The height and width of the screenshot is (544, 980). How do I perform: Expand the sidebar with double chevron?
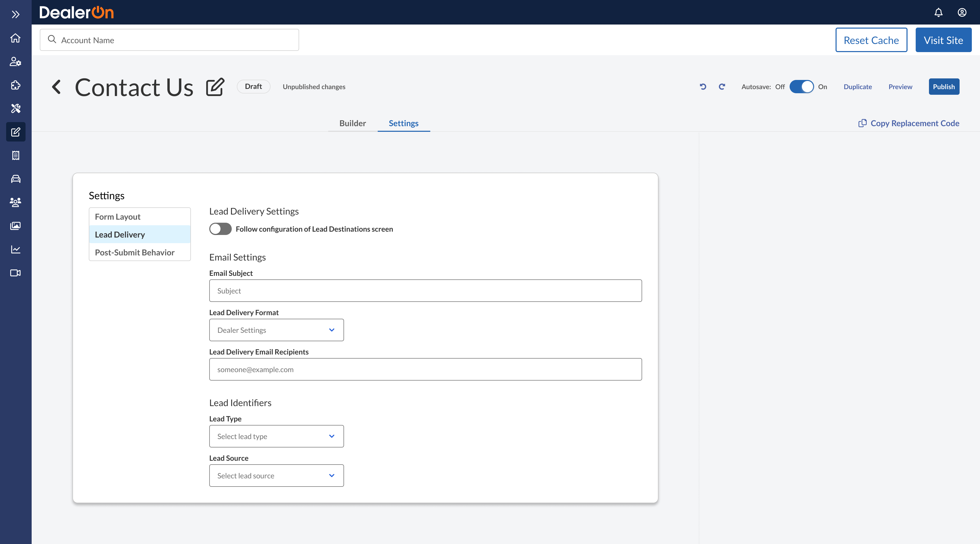pos(16,15)
